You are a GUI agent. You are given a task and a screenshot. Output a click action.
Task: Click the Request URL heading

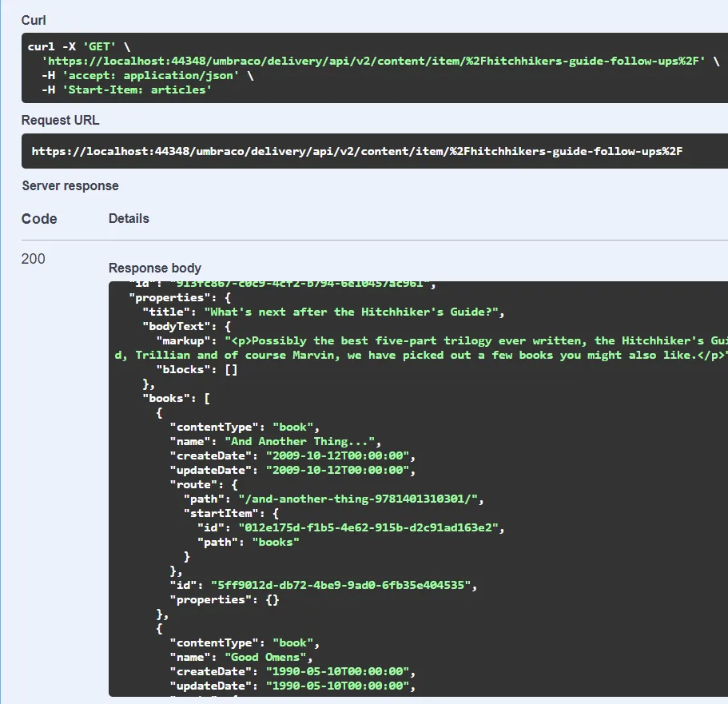[x=60, y=121]
